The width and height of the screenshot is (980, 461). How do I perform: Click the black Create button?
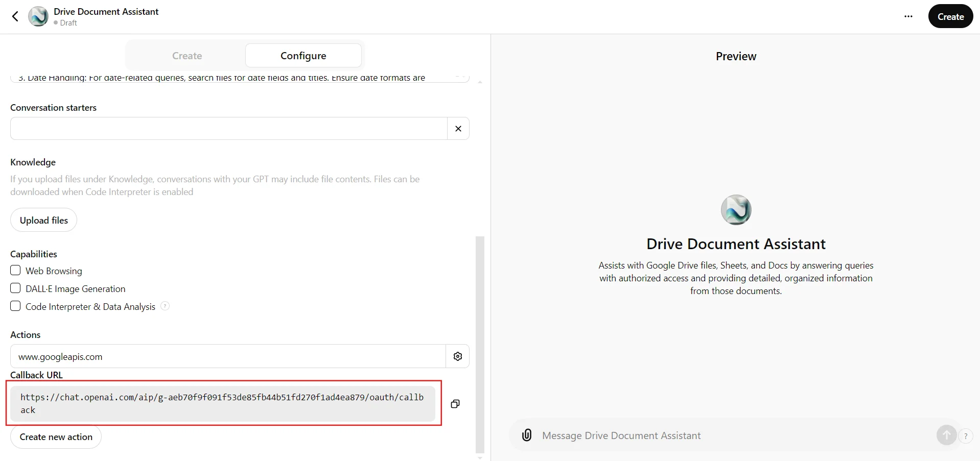coord(950,16)
